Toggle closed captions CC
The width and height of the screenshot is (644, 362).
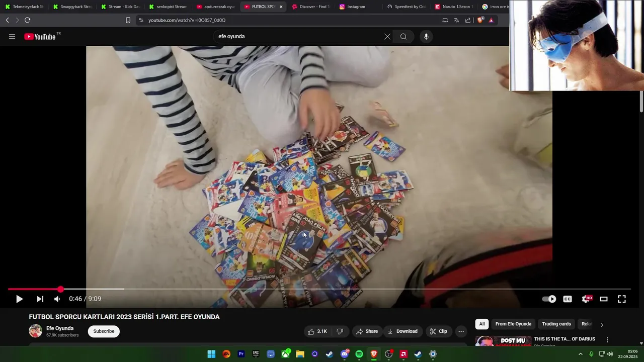click(568, 299)
